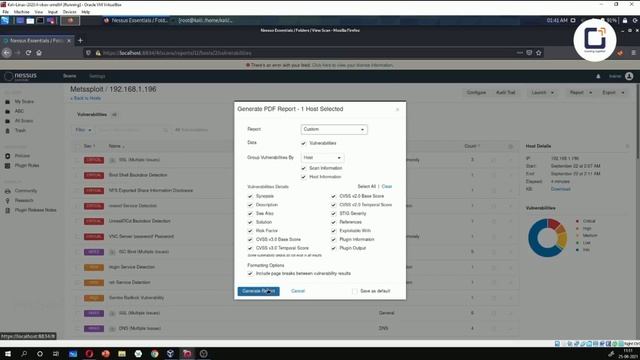Click the Clear vulnerability details link
This screenshot has height=360, width=640.
coord(387,187)
